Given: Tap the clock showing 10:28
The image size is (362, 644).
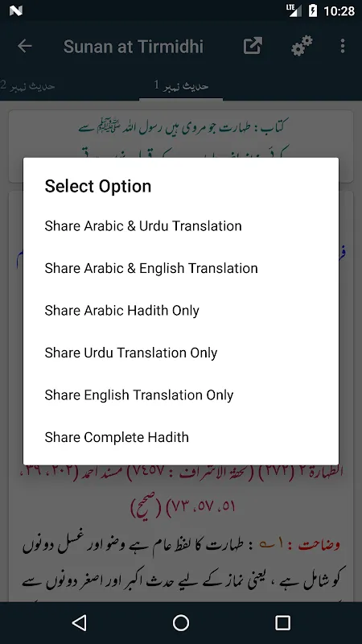Looking at the screenshot, I should pyautogui.click(x=339, y=11).
